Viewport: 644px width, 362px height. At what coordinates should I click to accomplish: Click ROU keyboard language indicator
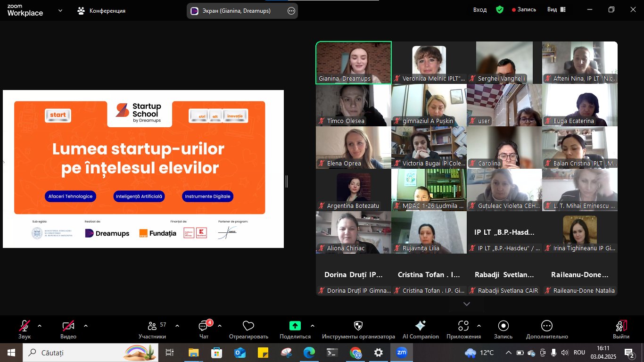tap(579, 353)
